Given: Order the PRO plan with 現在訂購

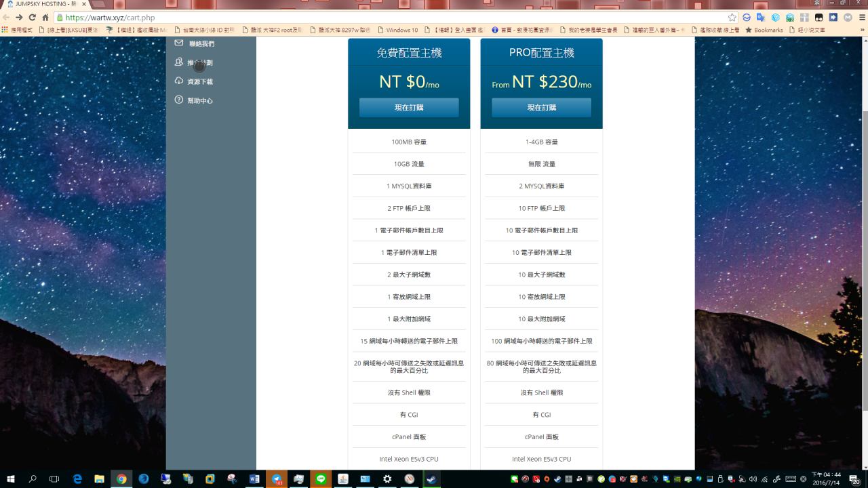Looking at the screenshot, I should (541, 108).
